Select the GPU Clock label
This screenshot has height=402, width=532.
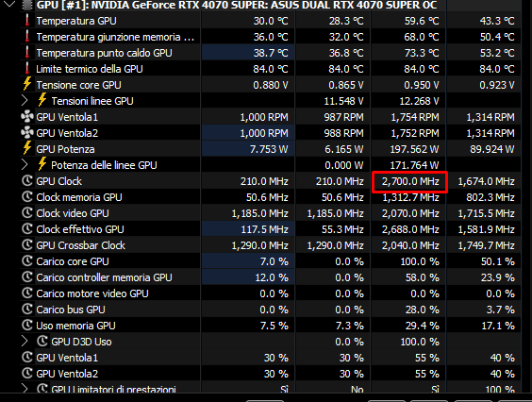[59, 181]
